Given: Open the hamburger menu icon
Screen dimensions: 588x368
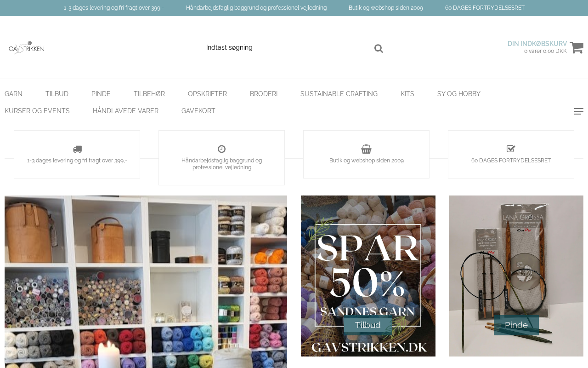Looking at the screenshot, I should 579,111.
